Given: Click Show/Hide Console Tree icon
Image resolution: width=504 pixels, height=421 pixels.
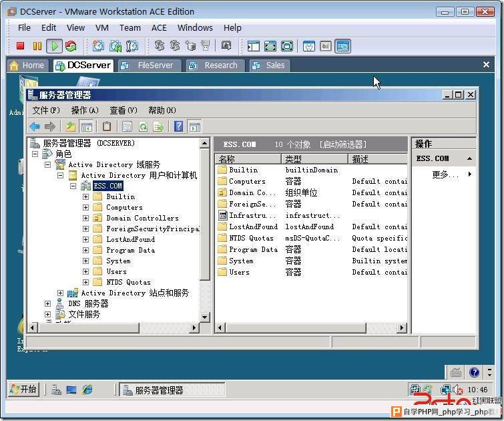Looking at the screenshot, I should (x=86, y=126).
